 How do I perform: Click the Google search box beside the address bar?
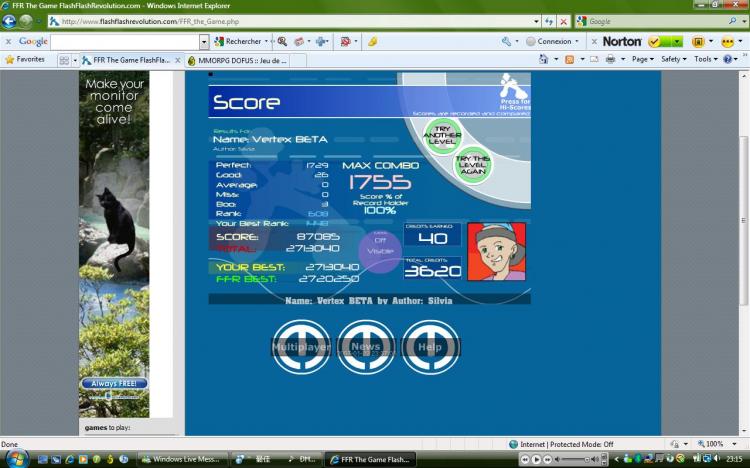pos(655,22)
